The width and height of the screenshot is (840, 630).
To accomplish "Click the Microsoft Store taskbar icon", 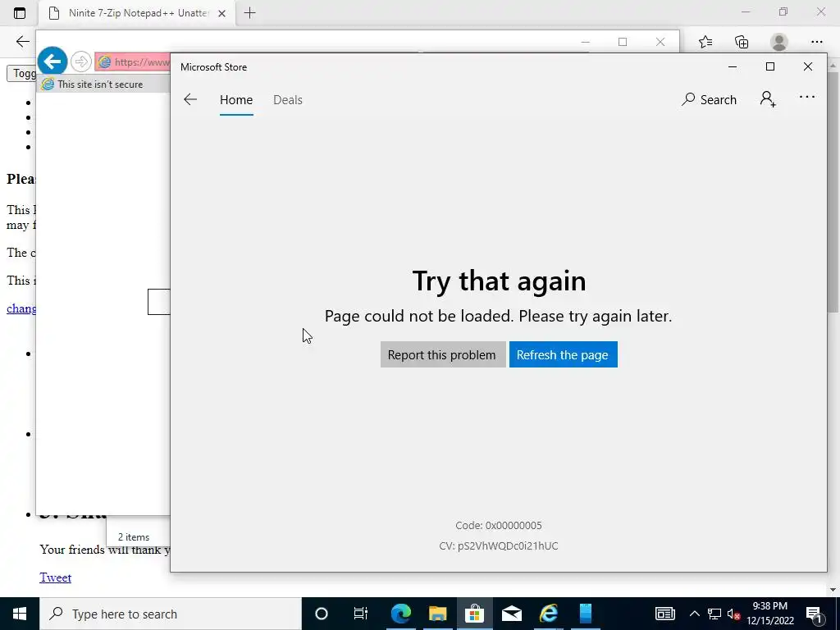I will 475,614.
